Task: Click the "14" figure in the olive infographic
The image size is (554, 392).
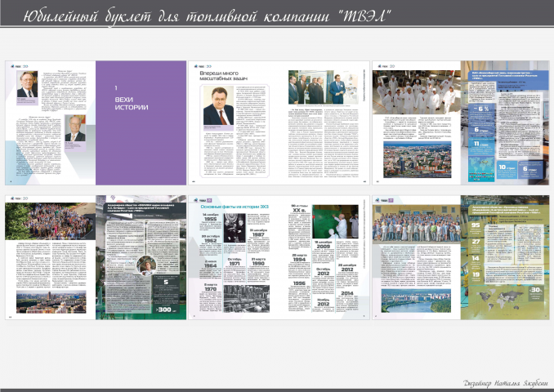Action: [476, 258]
